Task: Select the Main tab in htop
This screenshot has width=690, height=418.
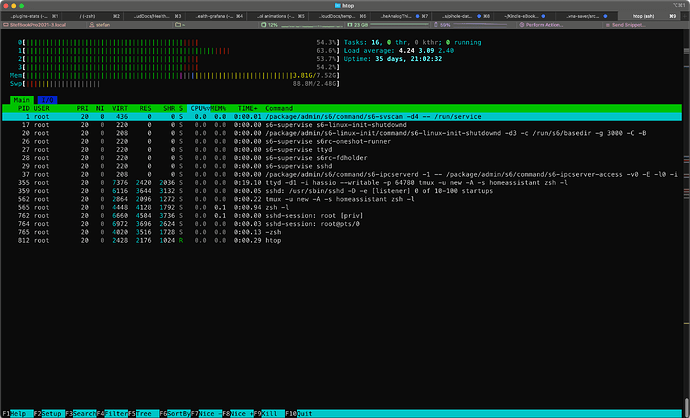Action: [x=22, y=100]
